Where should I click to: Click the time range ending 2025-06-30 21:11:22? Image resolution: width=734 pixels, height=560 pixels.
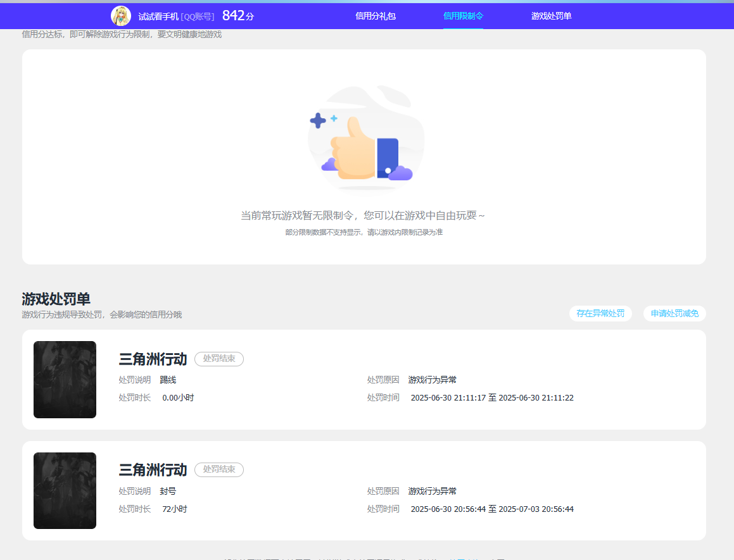tap(492, 397)
